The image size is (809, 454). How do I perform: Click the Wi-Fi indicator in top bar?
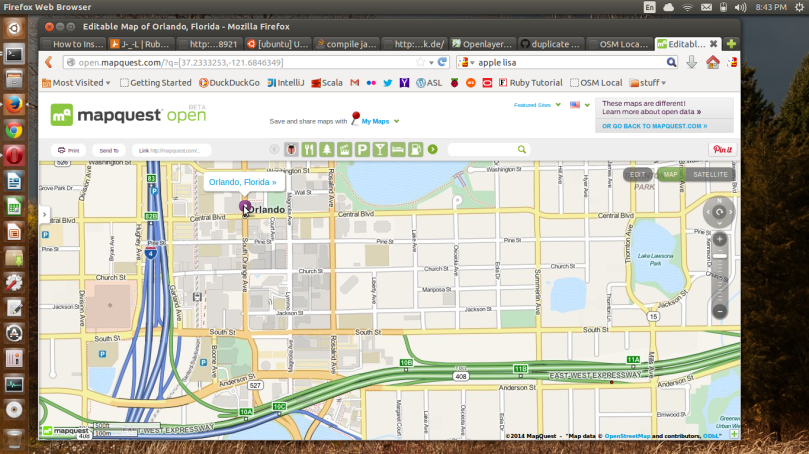(x=687, y=7)
